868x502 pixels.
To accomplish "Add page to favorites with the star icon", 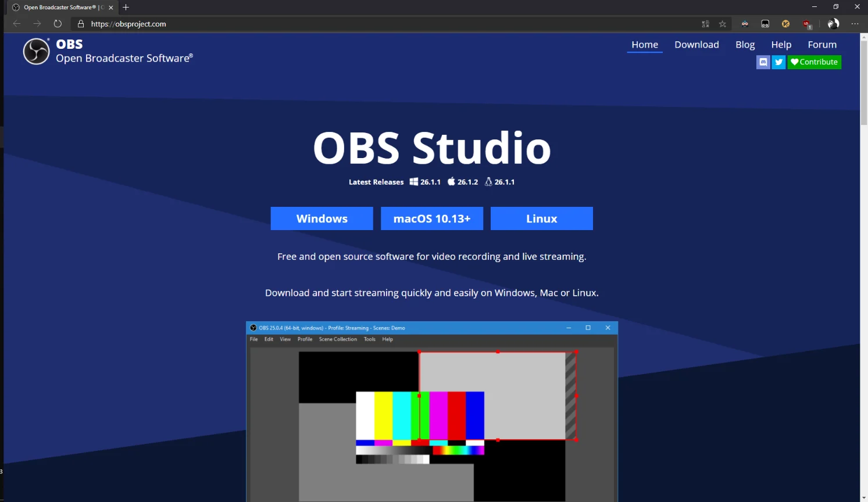I will pos(723,24).
